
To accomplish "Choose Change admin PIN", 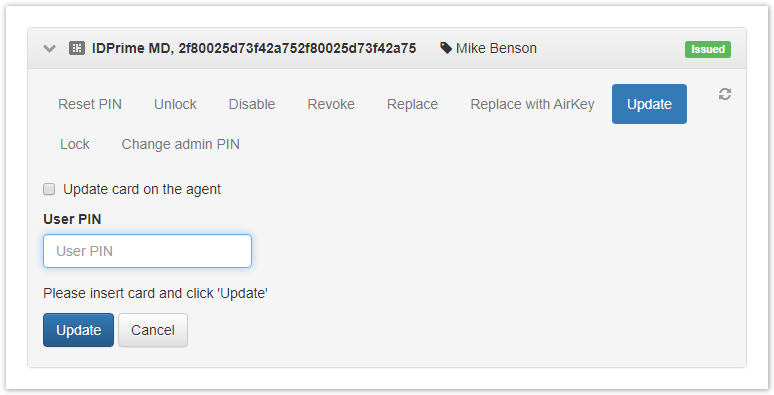I will point(181,144).
